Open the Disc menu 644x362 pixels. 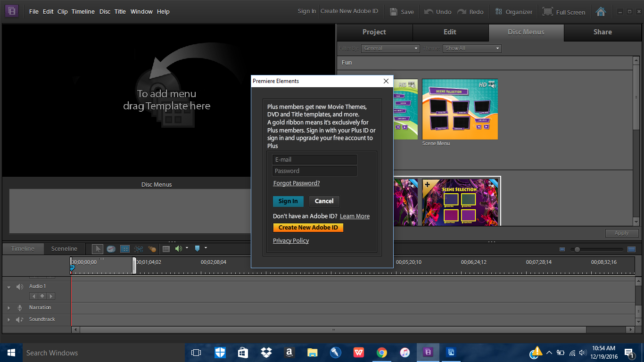[x=105, y=11]
